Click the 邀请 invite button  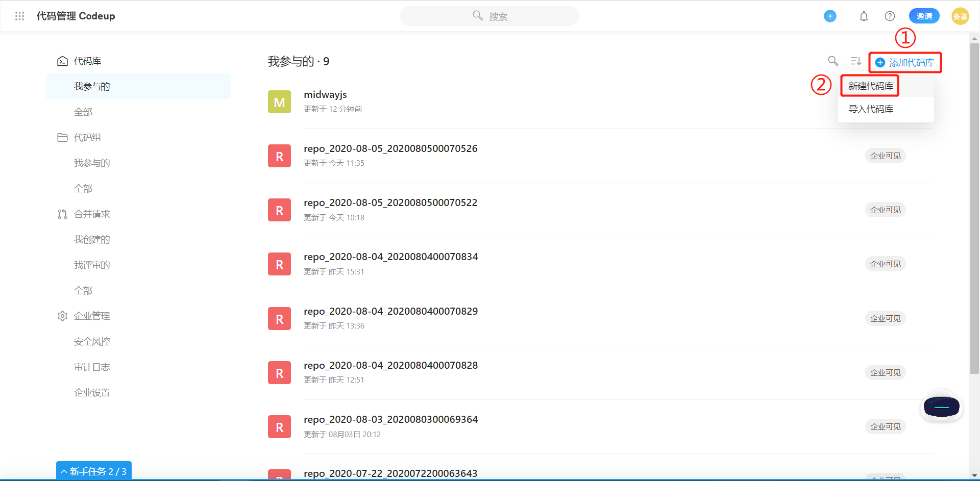924,16
